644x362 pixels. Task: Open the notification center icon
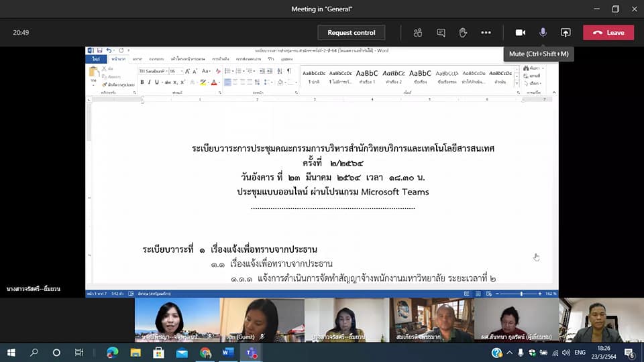(x=631, y=353)
